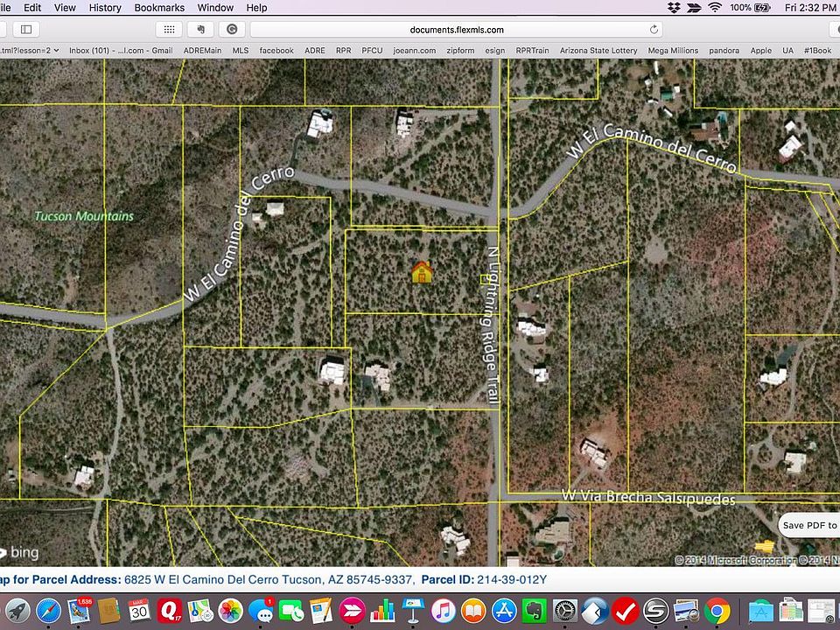The image size is (840, 630).
Task: Open the View menu
Action: [x=65, y=8]
